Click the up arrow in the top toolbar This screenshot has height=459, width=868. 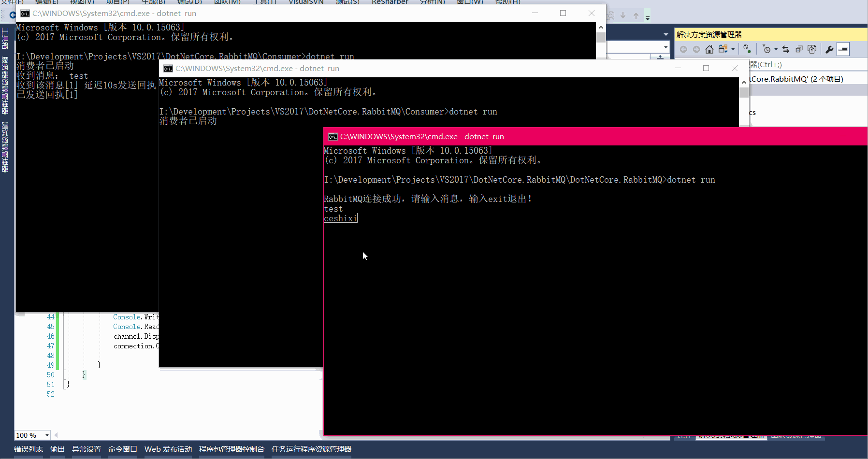pyautogui.click(x=636, y=15)
